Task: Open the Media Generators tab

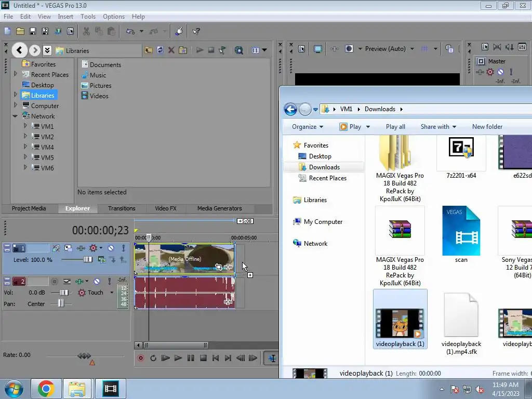Action: pyautogui.click(x=220, y=208)
